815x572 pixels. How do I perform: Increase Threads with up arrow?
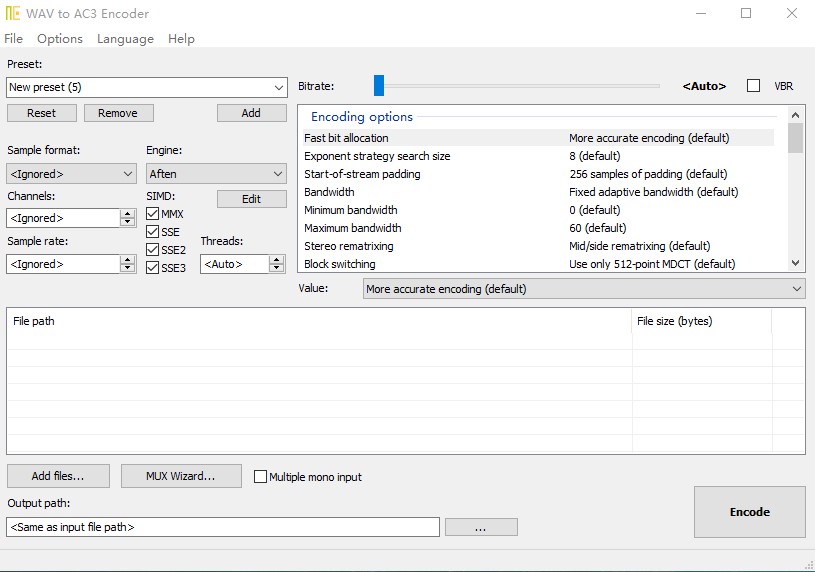(277, 259)
